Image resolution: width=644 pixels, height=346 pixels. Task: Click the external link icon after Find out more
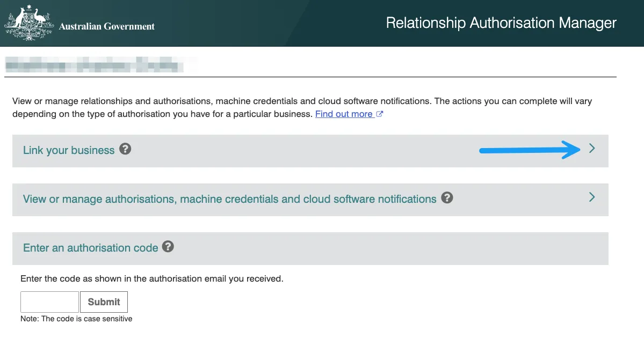tap(380, 114)
